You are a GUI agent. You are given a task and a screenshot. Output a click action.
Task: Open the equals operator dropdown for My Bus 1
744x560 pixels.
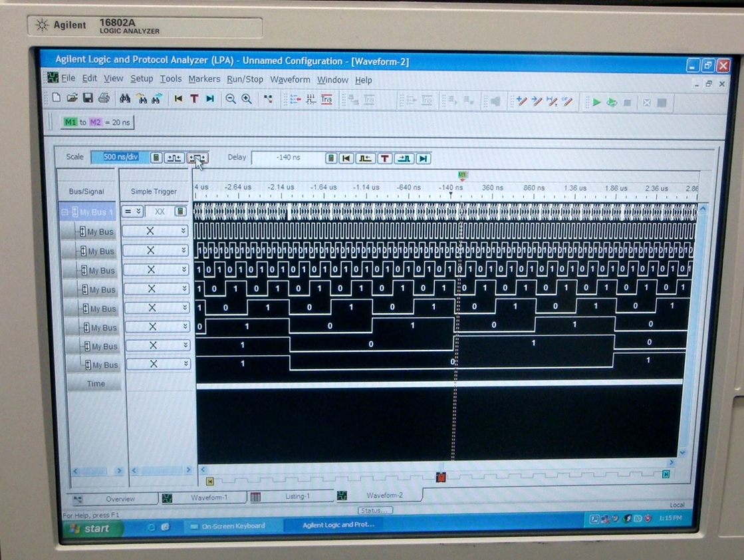(132, 211)
